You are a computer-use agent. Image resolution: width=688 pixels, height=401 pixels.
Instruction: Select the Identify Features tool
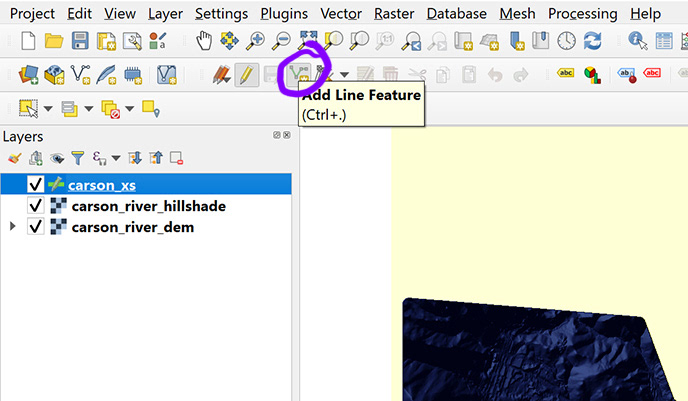(638, 41)
